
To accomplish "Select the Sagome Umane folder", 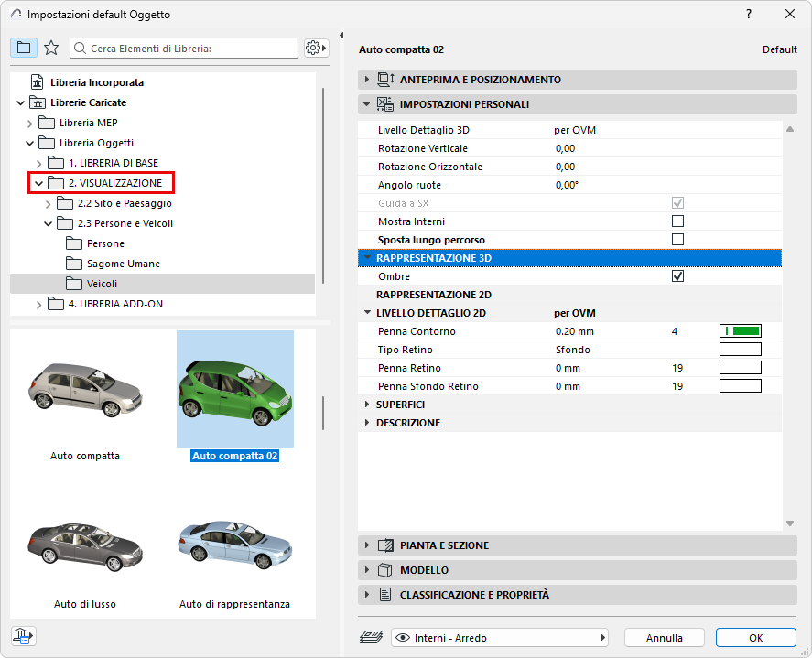I will [123, 264].
